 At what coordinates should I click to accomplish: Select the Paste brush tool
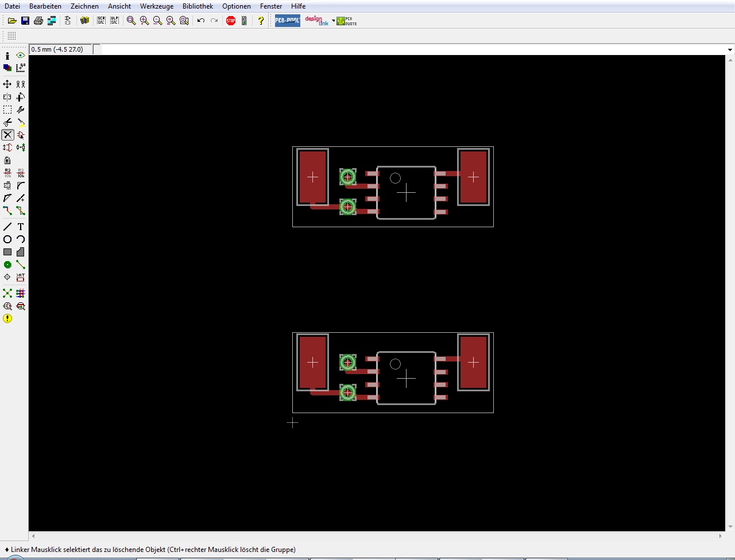pyautogui.click(x=21, y=122)
